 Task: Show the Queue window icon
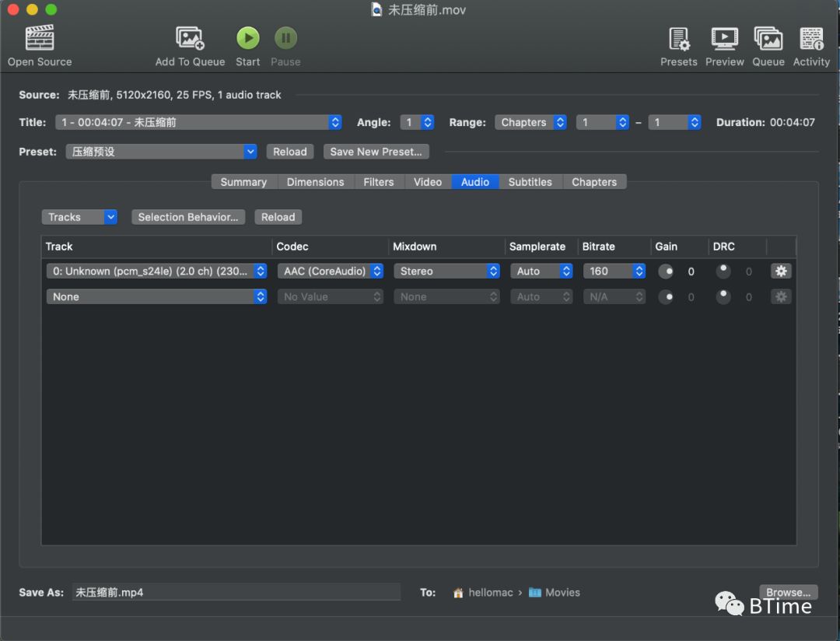click(x=768, y=38)
